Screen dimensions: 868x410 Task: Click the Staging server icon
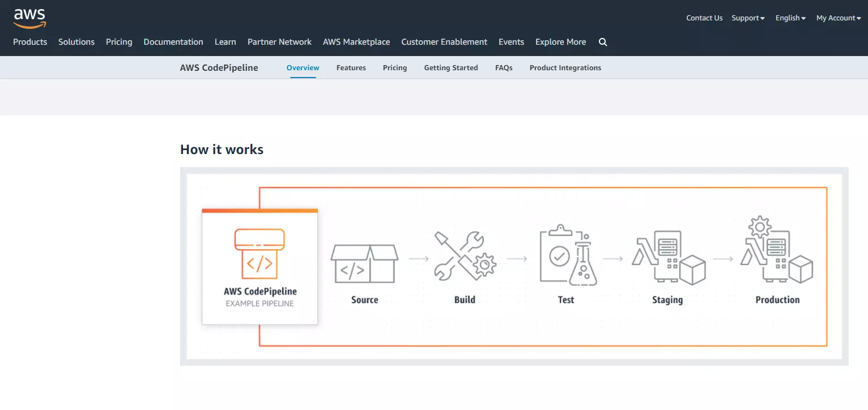click(x=669, y=257)
